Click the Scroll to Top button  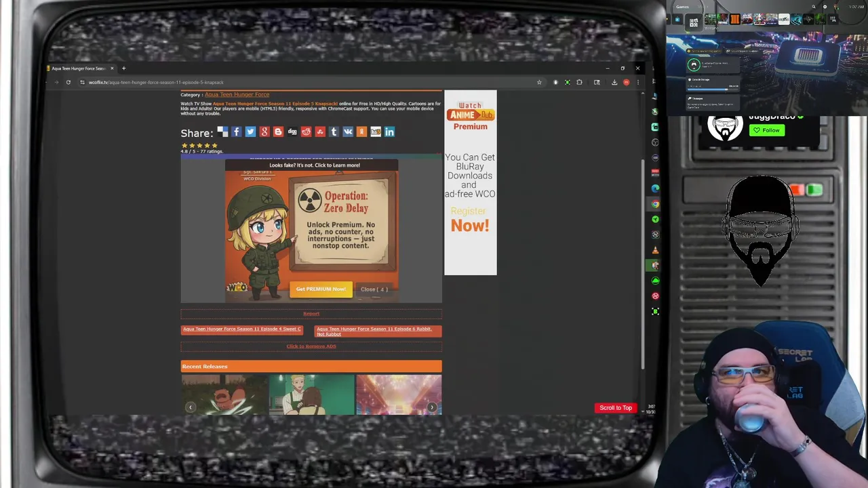click(616, 408)
